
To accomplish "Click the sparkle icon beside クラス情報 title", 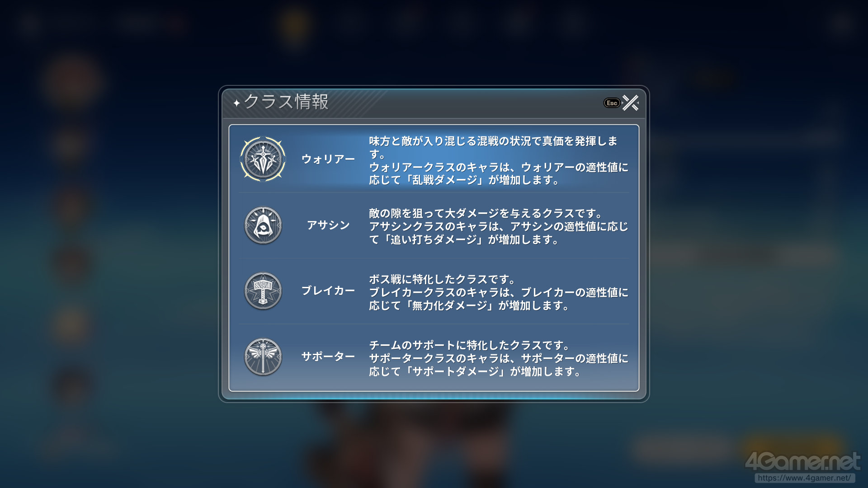I will [x=236, y=103].
